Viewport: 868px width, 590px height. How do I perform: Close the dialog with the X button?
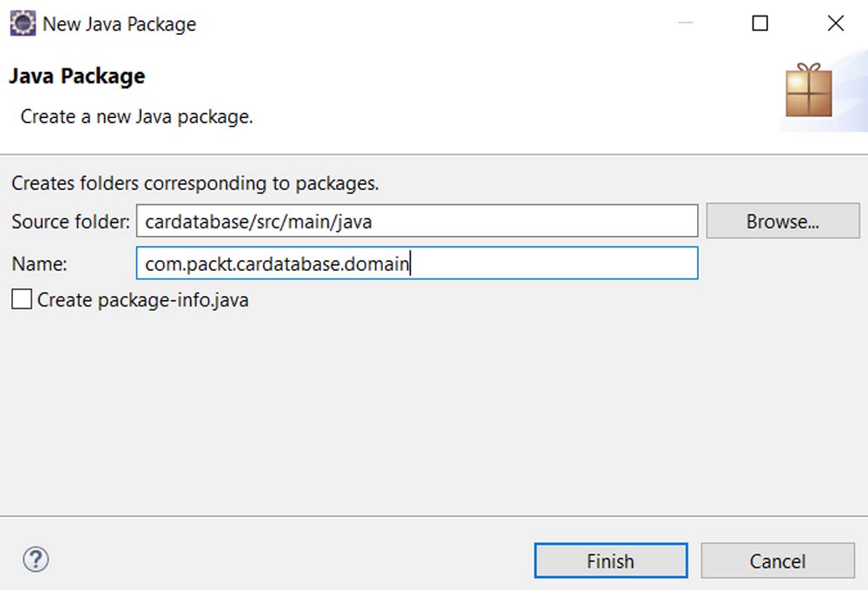point(836,23)
